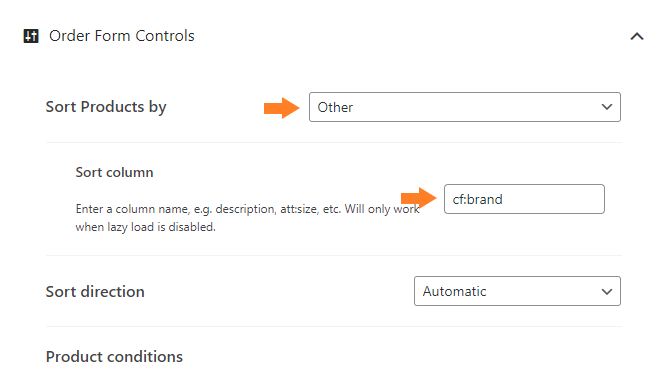This screenshot has height=373, width=667.
Task: Select the 'Other' value text in dropdown
Action: (x=335, y=107)
